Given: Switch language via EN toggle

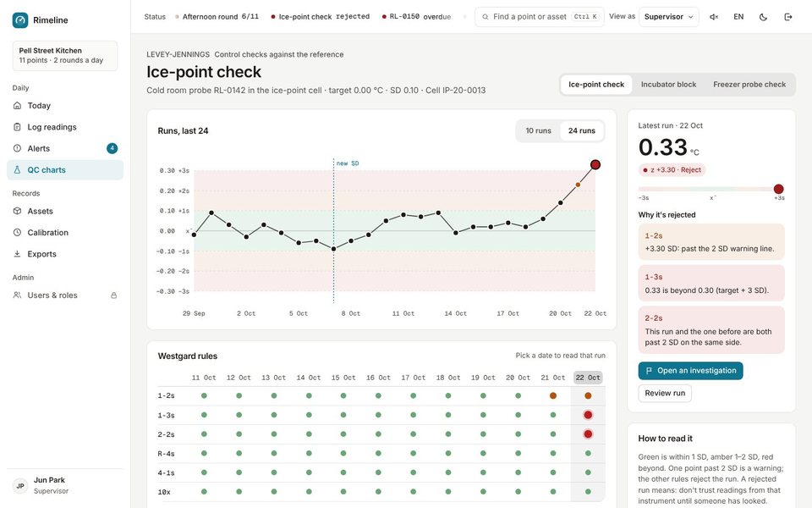Looking at the screenshot, I should 738,17.
